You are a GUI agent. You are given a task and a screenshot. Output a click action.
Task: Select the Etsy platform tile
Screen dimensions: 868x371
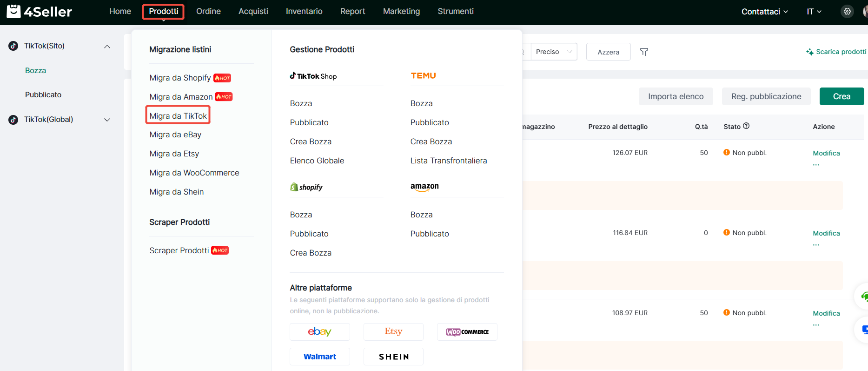pyautogui.click(x=393, y=332)
